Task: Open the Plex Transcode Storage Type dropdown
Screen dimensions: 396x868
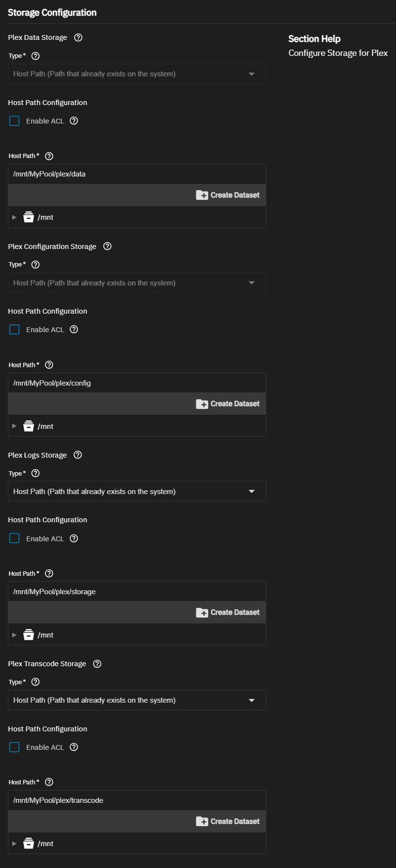Action: pyautogui.click(x=137, y=700)
